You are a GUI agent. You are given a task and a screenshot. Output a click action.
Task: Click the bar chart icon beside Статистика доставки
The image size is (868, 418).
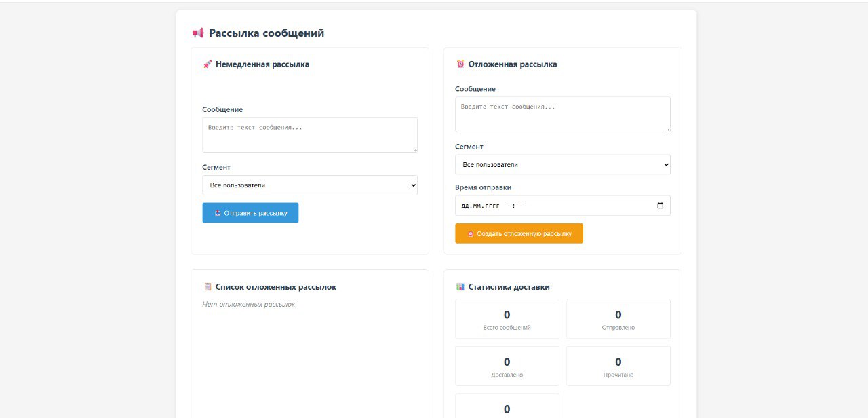tap(460, 287)
